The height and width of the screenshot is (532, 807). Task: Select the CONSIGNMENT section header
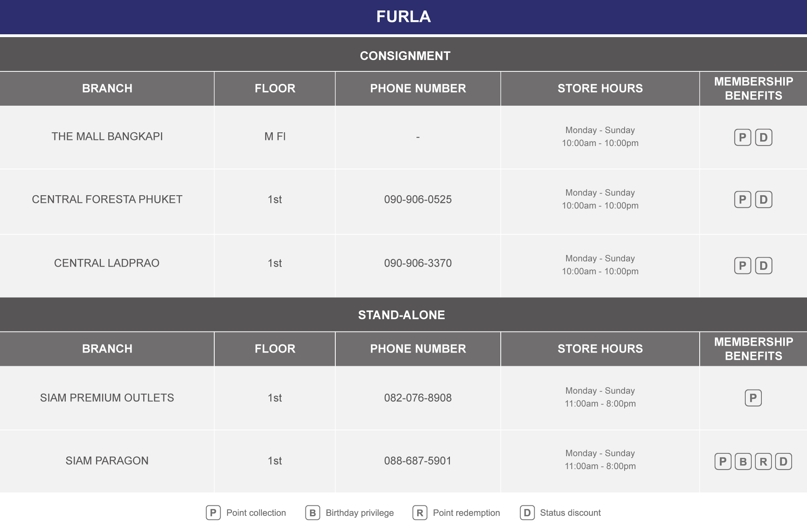403,55
